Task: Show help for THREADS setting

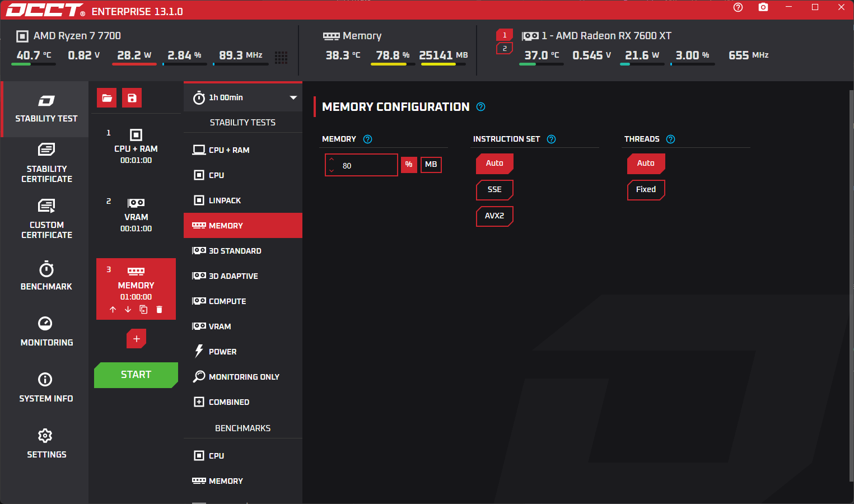Action: tap(670, 139)
